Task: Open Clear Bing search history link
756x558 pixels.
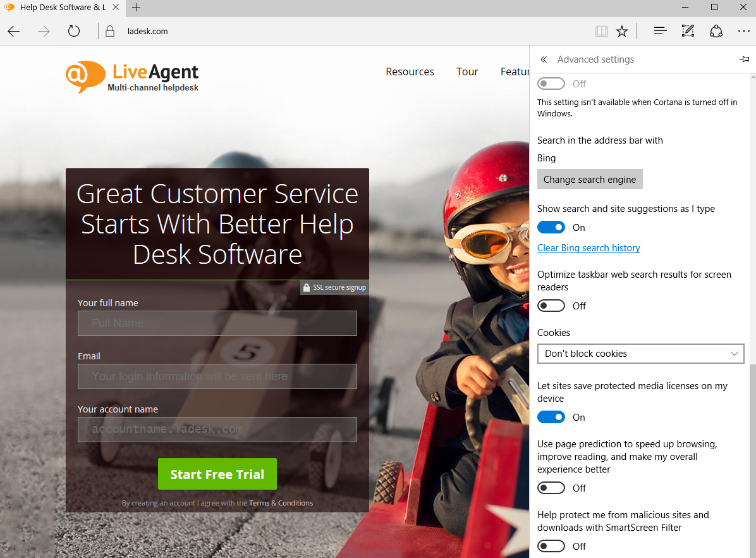Action: pyautogui.click(x=588, y=248)
